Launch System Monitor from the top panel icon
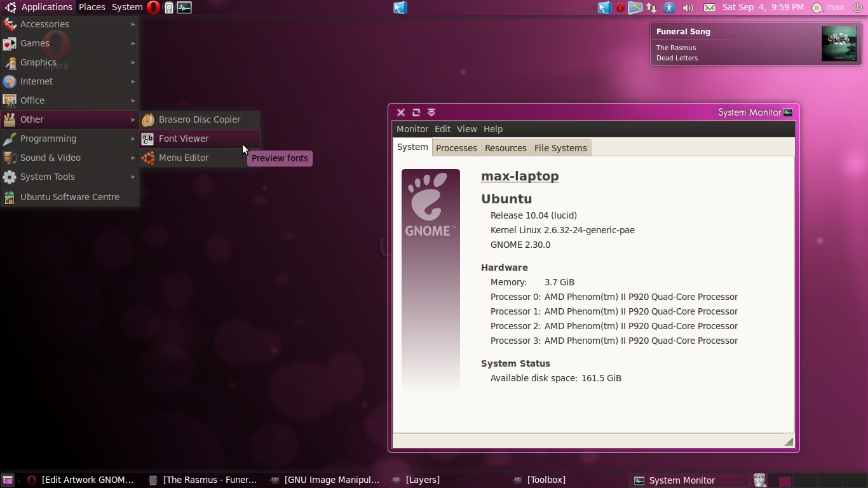 click(184, 8)
